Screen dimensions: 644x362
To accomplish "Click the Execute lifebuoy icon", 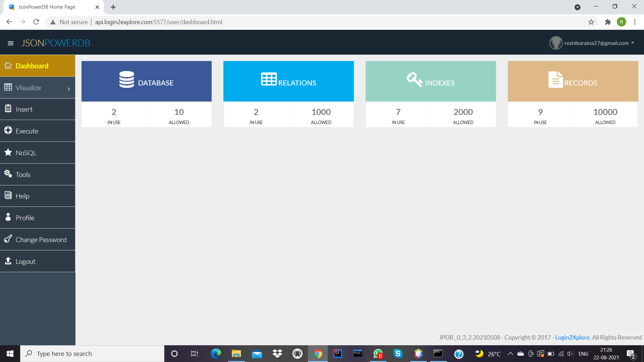I will point(8,130).
